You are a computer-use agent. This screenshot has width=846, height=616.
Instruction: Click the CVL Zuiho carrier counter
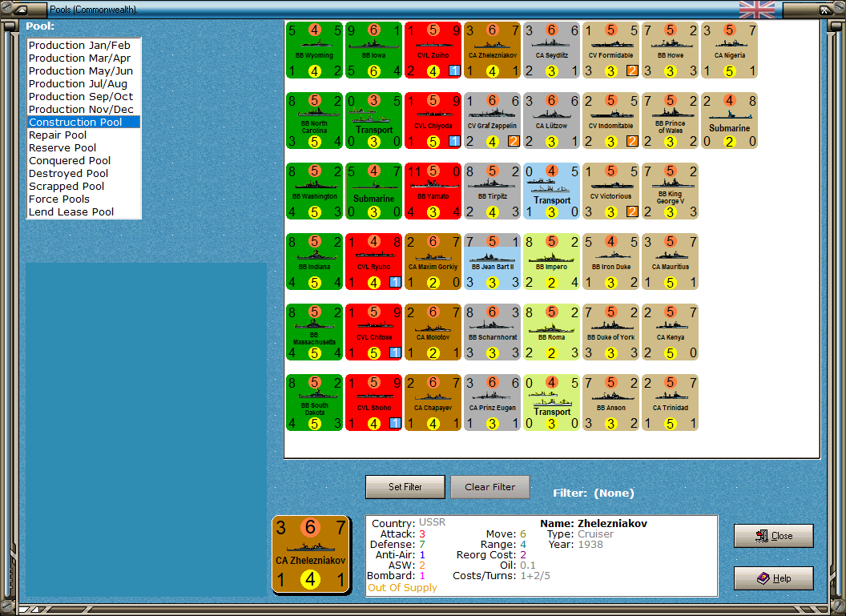(x=433, y=50)
